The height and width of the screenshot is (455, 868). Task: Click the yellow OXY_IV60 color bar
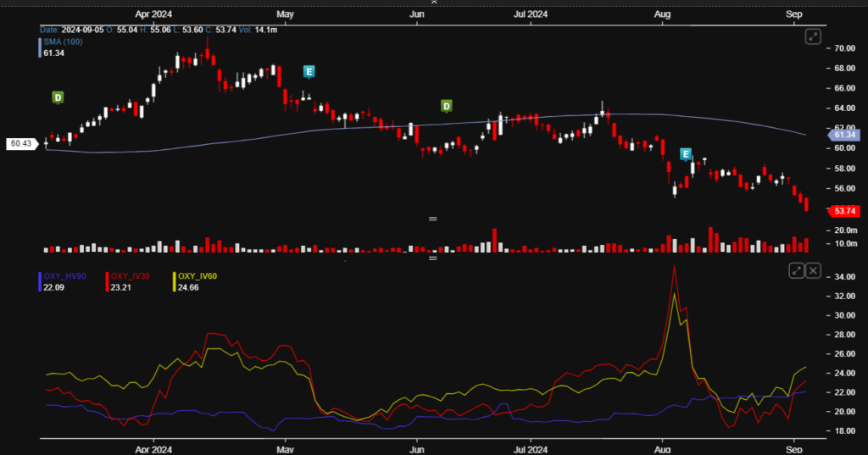point(175,282)
